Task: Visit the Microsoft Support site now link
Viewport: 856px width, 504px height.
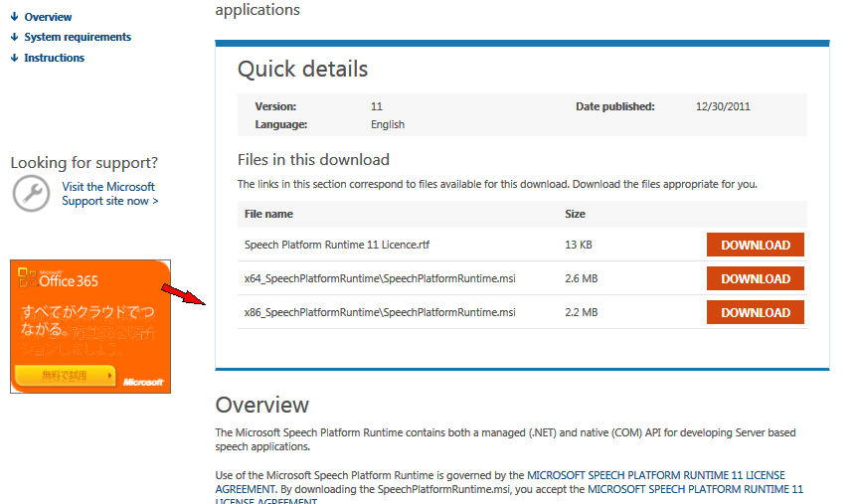Action: pos(109,194)
